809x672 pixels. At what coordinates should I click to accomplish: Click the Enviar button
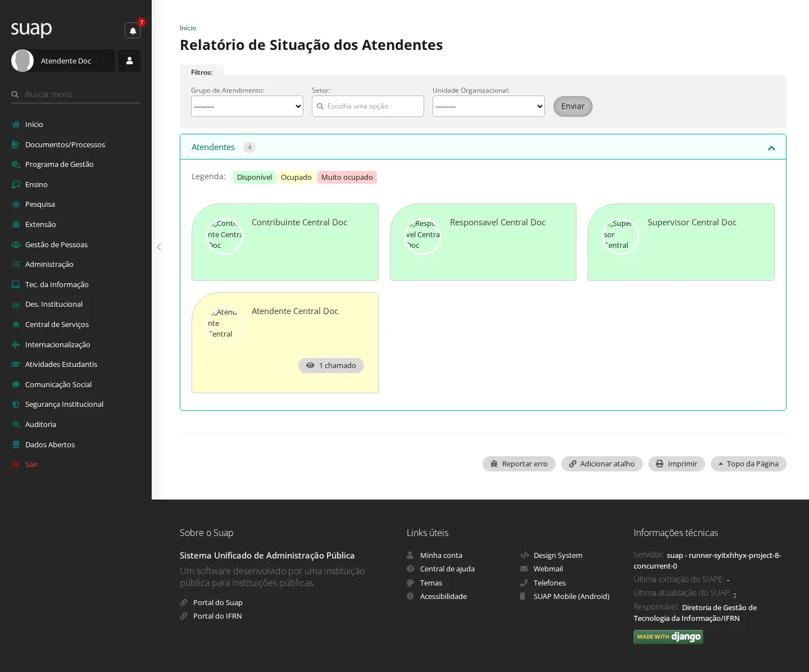pyautogui.click(x=573, y=106)
